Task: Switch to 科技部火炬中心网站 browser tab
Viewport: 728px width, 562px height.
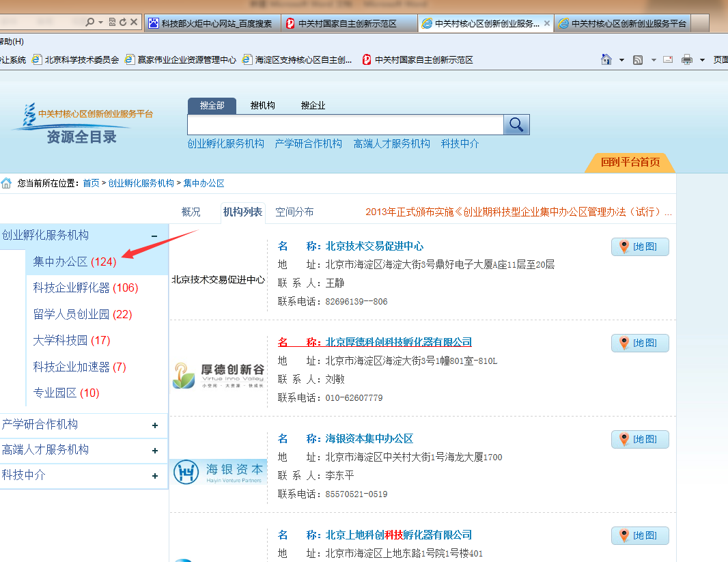Action: [212, 23]
